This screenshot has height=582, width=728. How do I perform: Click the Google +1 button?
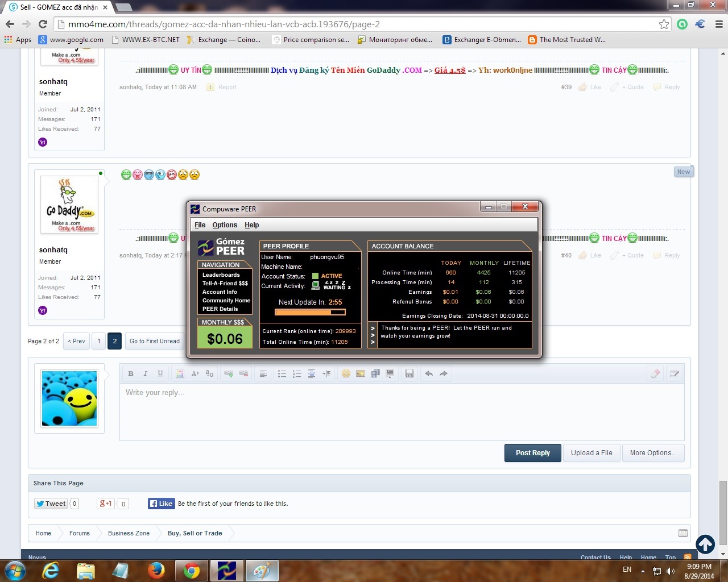tap(106, 504)
